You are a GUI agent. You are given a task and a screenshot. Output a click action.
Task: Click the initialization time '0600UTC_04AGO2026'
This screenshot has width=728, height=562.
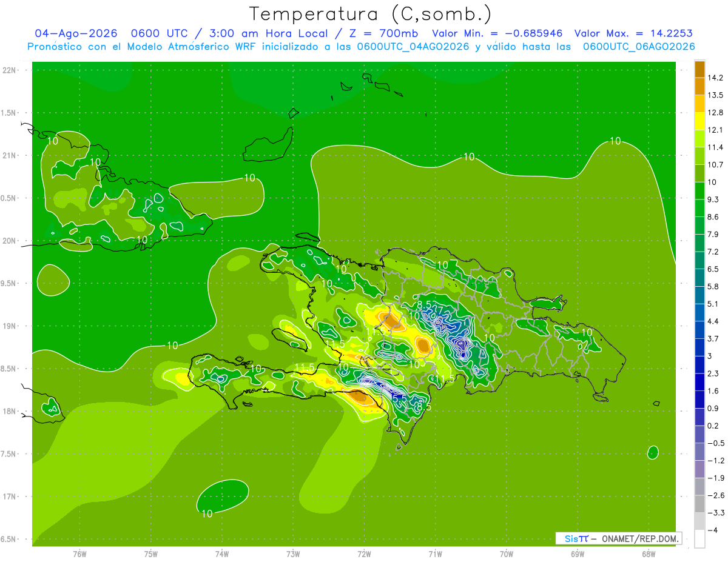click(x=413, y=47)
